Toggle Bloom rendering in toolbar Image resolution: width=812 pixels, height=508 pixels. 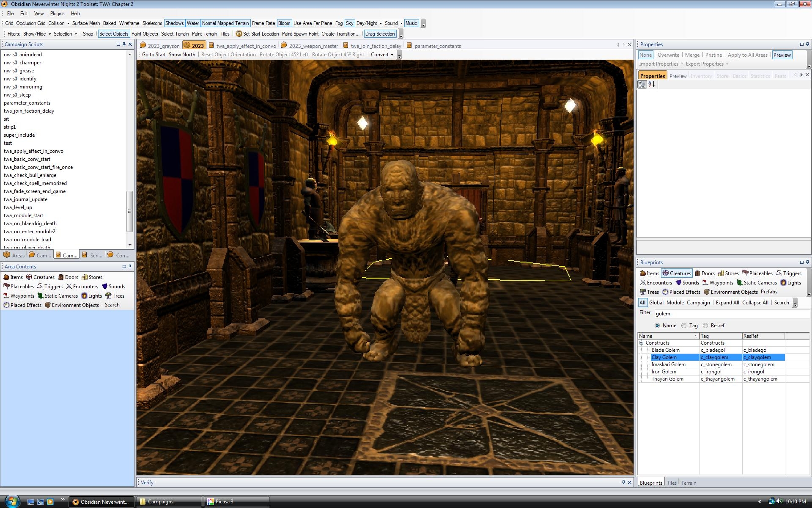coord(284,23)
